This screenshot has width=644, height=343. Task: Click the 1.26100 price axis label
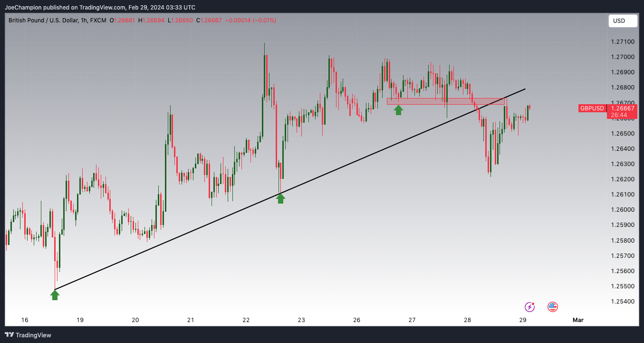tap(622, 195)
